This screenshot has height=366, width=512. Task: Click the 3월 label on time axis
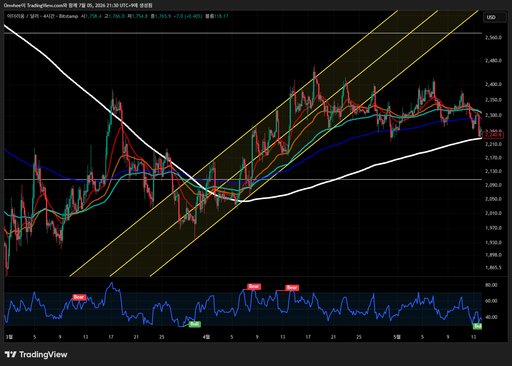point(9,337)
